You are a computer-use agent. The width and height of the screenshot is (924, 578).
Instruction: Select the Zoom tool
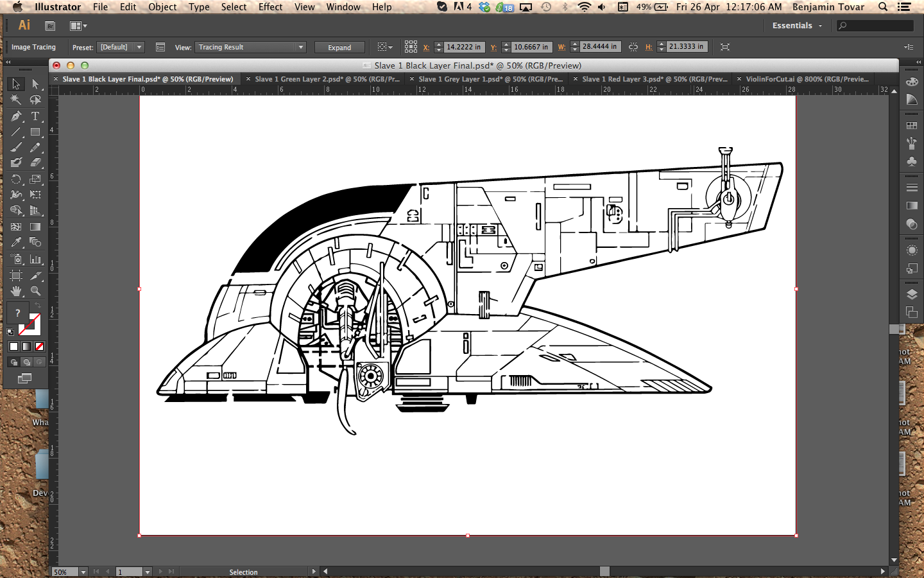(x=35, y=291)
